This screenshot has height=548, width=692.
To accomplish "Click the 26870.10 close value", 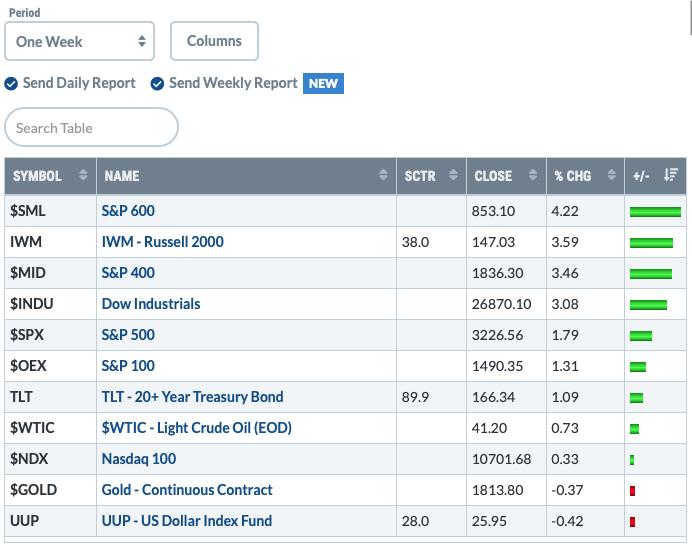I will 501,304.
